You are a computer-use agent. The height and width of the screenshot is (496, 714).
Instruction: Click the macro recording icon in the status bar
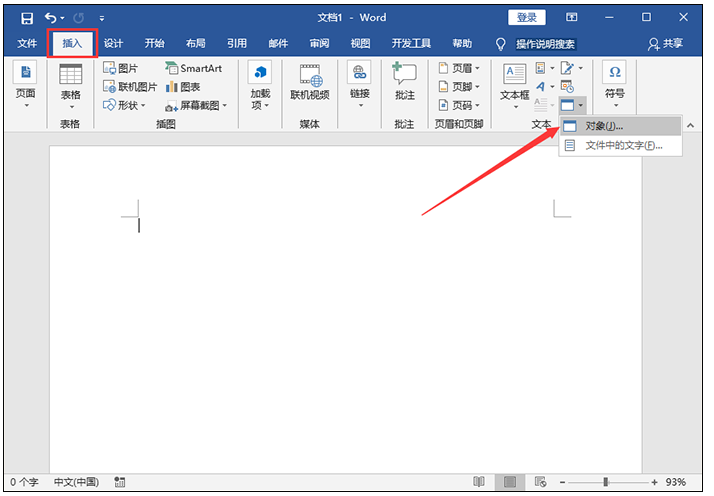tap(120, 482)
